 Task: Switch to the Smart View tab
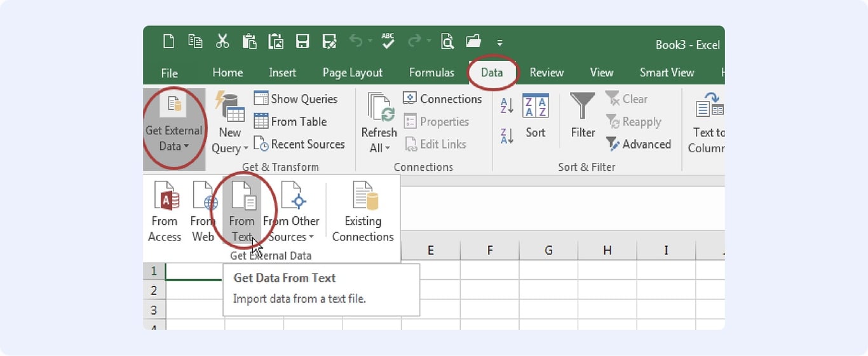(x=667, y=72)
